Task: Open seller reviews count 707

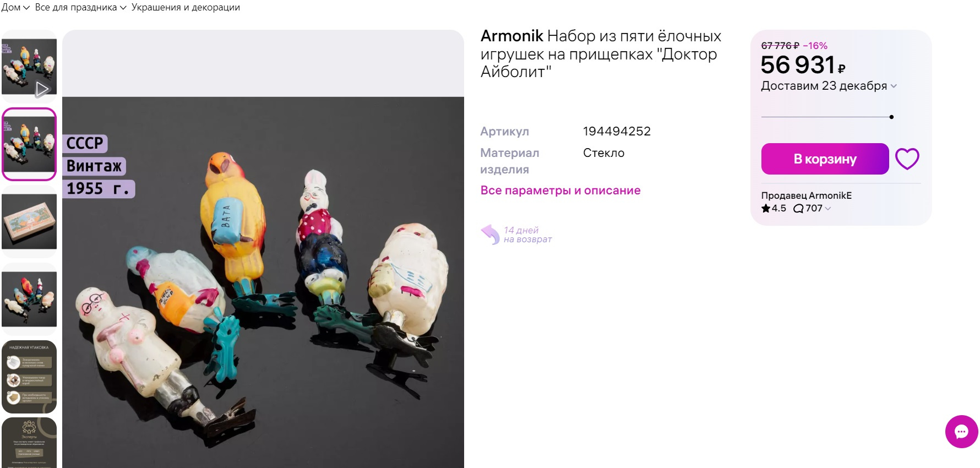Action: 808,208
